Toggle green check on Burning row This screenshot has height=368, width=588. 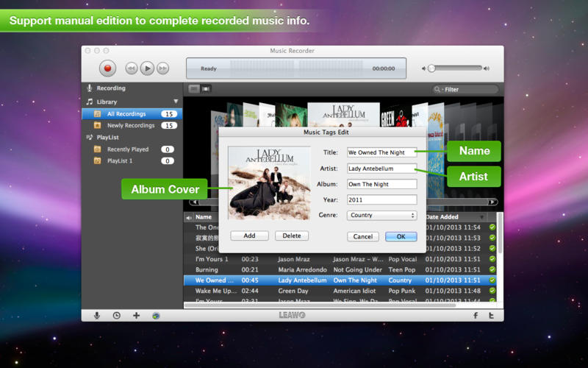tap(492, 269)
